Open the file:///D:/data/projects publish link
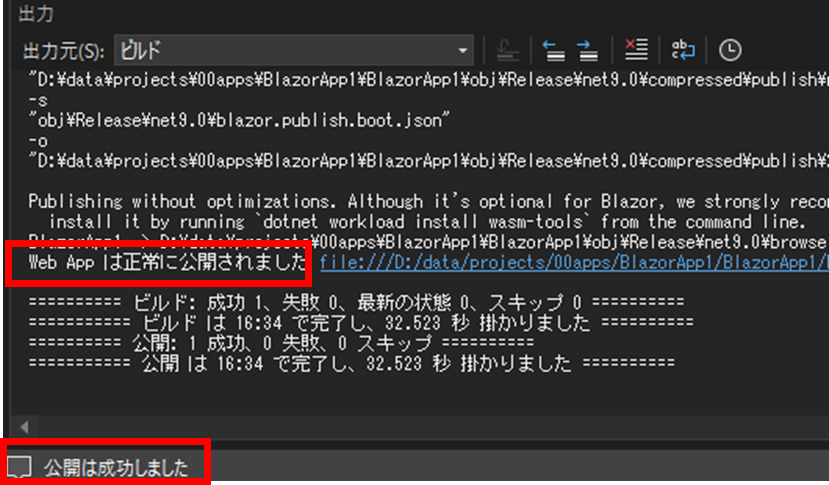The width and height of the screenshot is (829, 485). [x=572, y=263]
